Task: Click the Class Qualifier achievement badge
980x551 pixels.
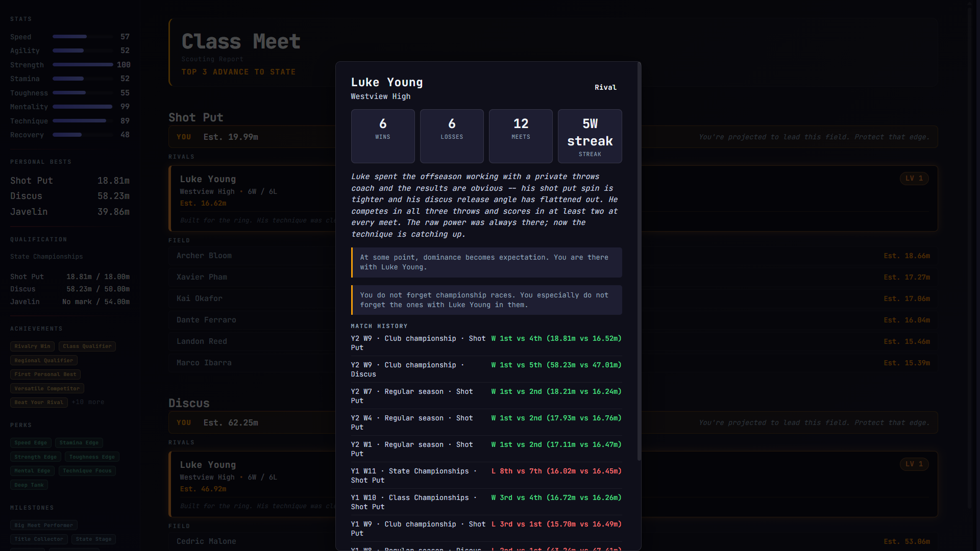Action: tap(87, 346)
